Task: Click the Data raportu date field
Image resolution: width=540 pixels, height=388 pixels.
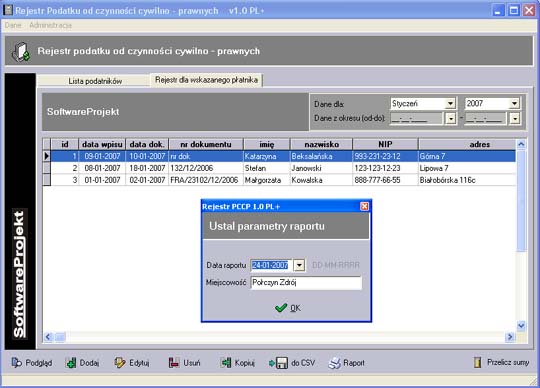Action: coord(271,265)
